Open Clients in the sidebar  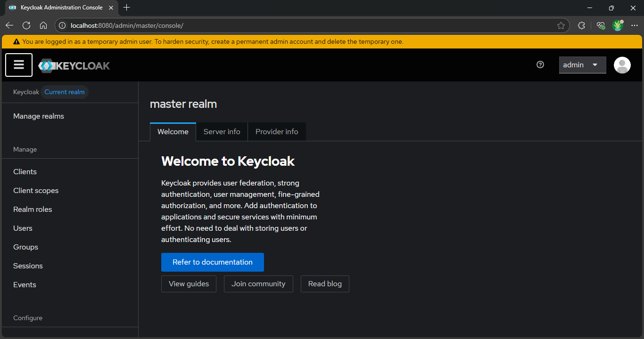tap(25, 172)
